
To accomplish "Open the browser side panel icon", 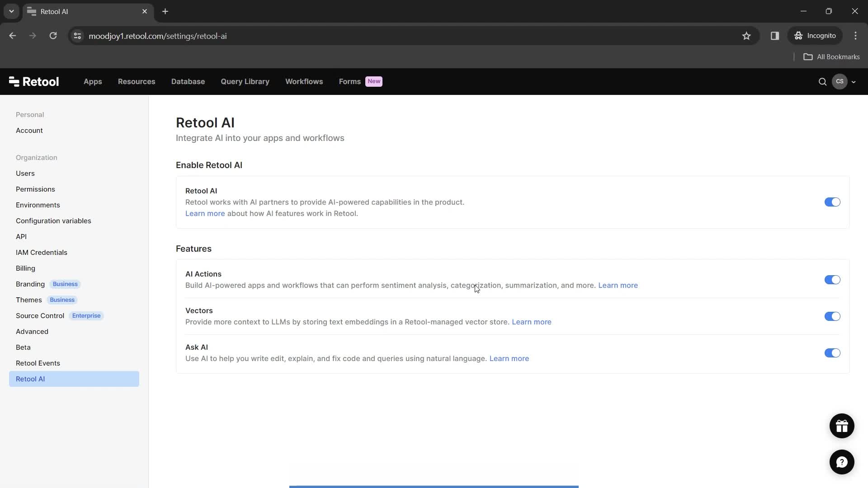I will 775,36.
